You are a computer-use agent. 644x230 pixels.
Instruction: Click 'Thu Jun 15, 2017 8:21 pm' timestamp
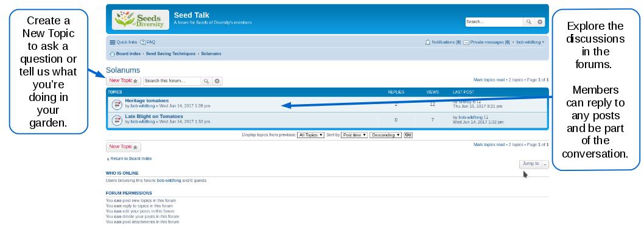point(477,106)
